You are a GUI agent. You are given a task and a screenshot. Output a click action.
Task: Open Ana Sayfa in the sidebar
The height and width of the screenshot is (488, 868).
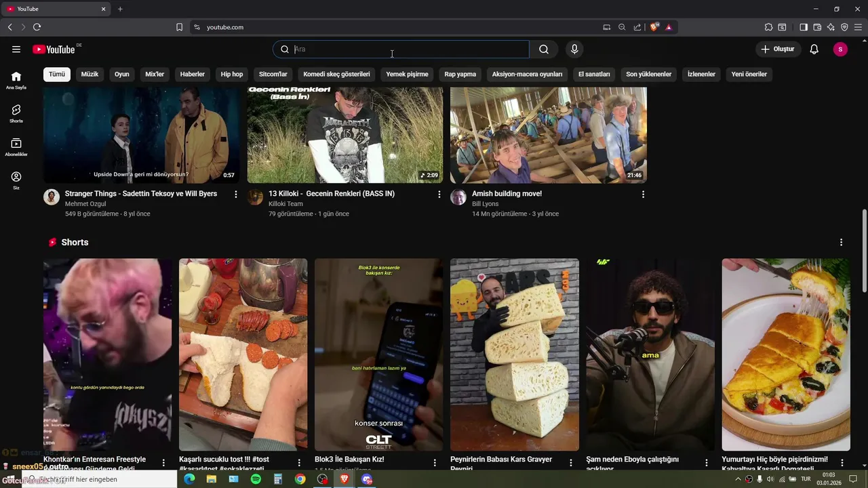point(16,80)
